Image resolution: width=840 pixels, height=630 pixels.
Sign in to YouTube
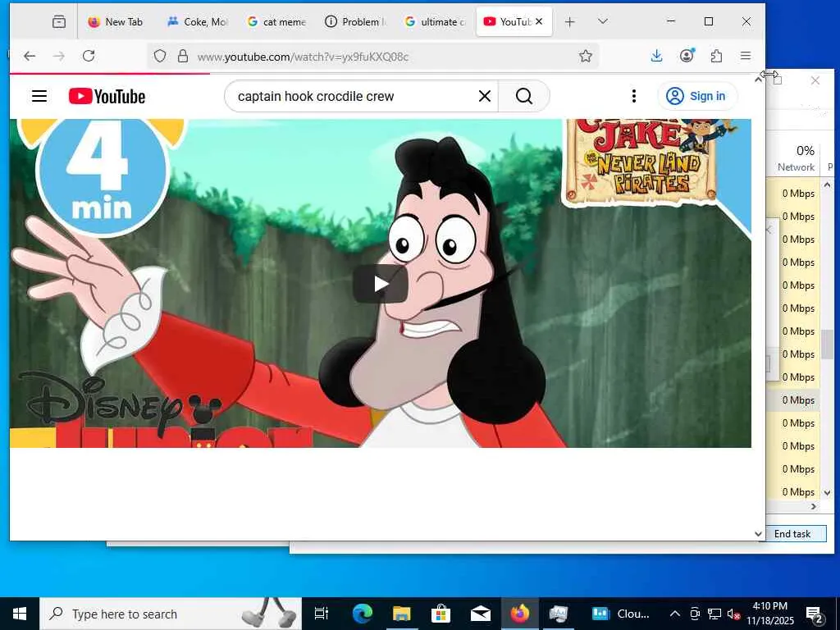tap(697, 96)
